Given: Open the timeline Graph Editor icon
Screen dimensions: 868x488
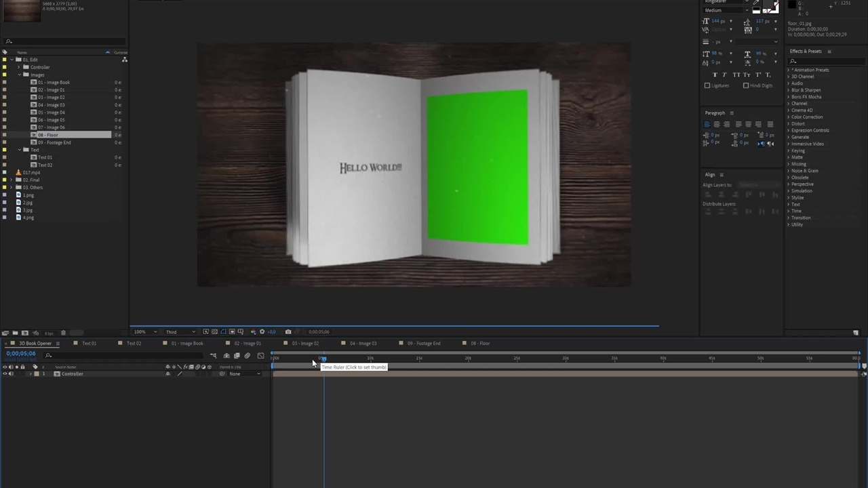Looking at the screenshot, I should tap(260, 356).
